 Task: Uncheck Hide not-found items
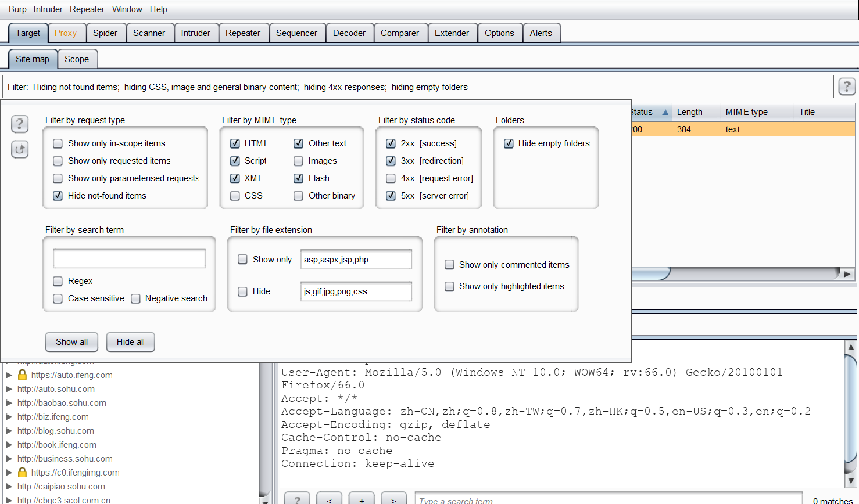pyautogui.click(x=58, y=196)
